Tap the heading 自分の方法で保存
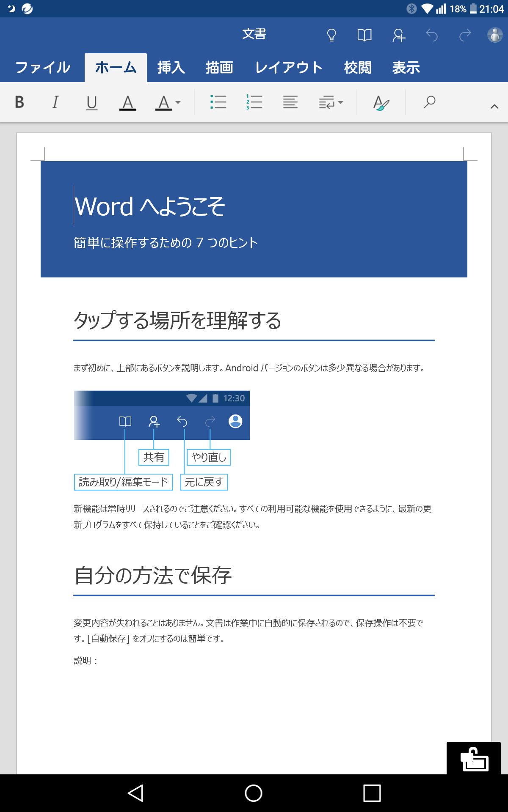This screenshot has height=812, width=508. (x=153, y=575)
